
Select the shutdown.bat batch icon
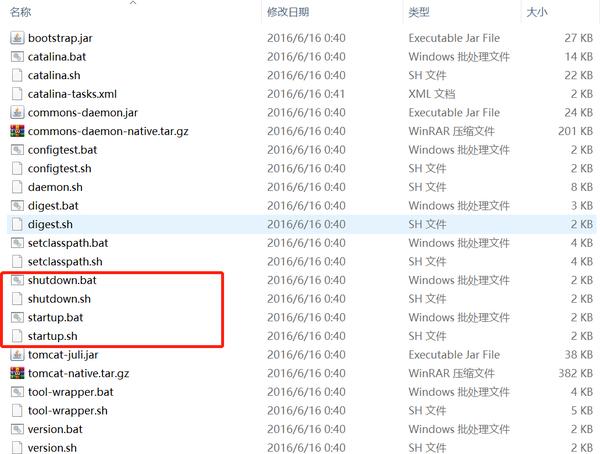(17, 280)
